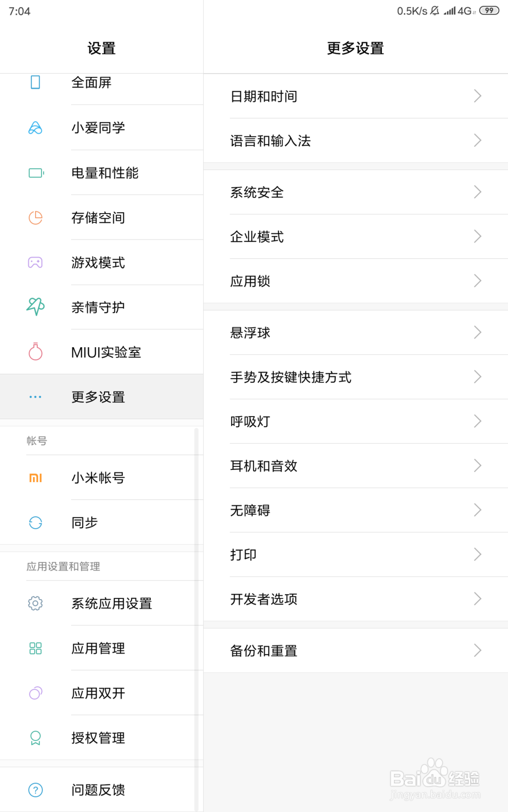Expand 日期和时间 using its chevron

(478, 96)
